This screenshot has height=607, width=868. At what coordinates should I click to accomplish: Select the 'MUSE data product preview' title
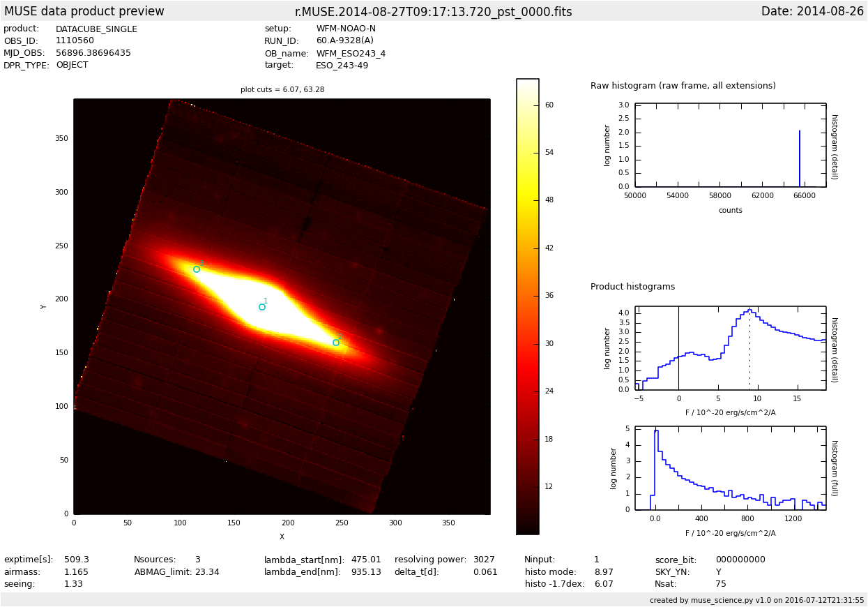point(84,12)
